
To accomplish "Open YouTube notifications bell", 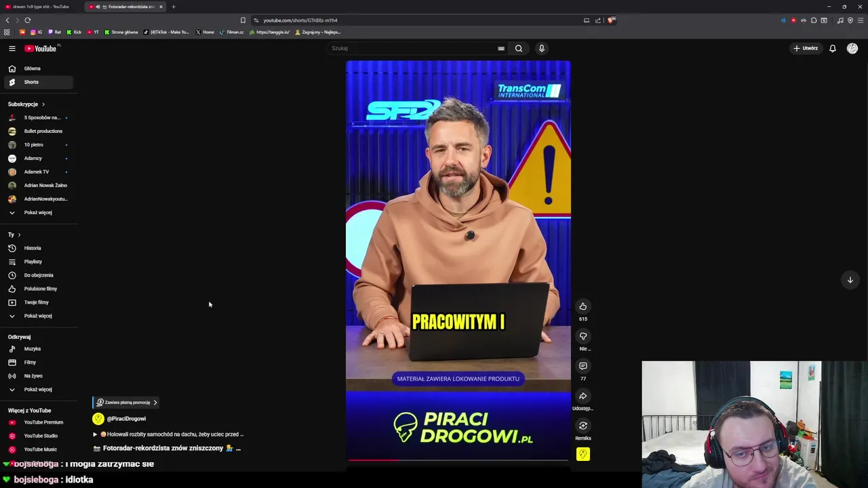I will 833,48.
